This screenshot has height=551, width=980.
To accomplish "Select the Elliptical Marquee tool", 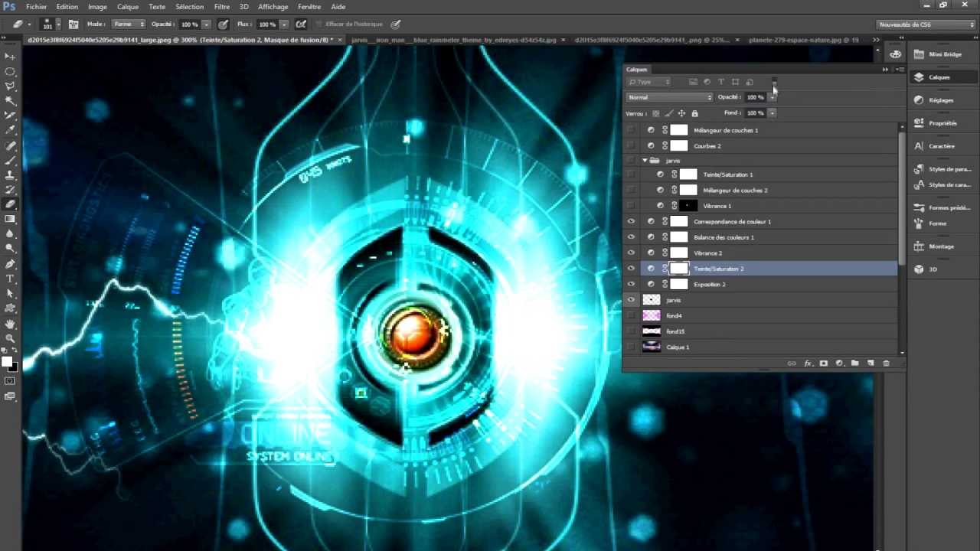I will pos(11,71).
